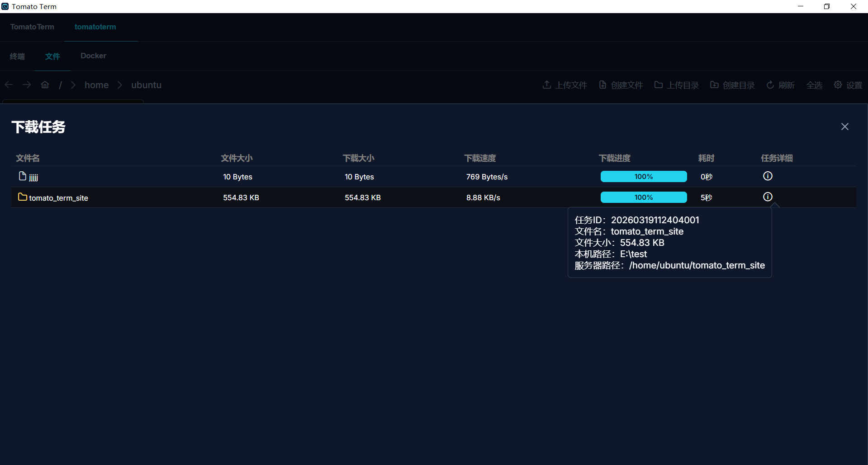Refresh the file listing
868x465 pixels.
click(780, 85)
